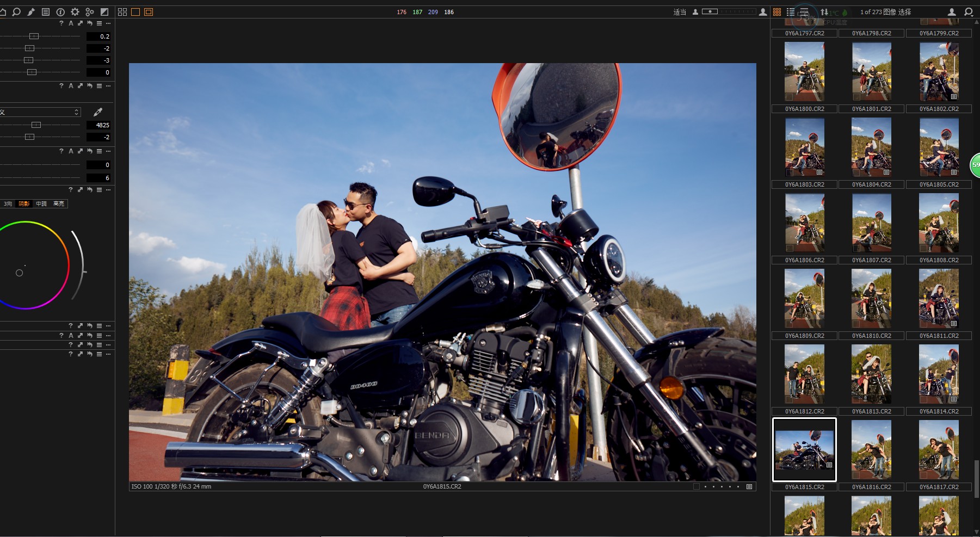Open the black and white tool tab
The width and height of the screenshot is (980, 537).
point(104,11)
